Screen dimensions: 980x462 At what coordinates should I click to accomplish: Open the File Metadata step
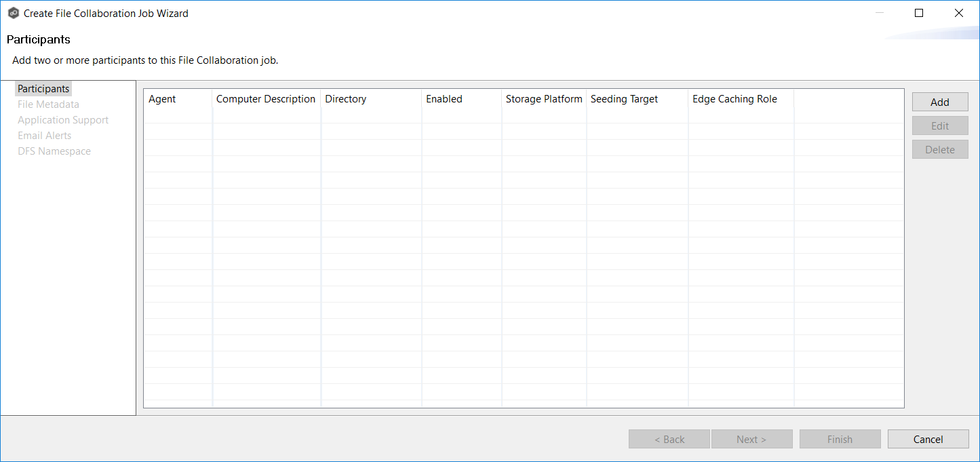(x=48, y=104)
